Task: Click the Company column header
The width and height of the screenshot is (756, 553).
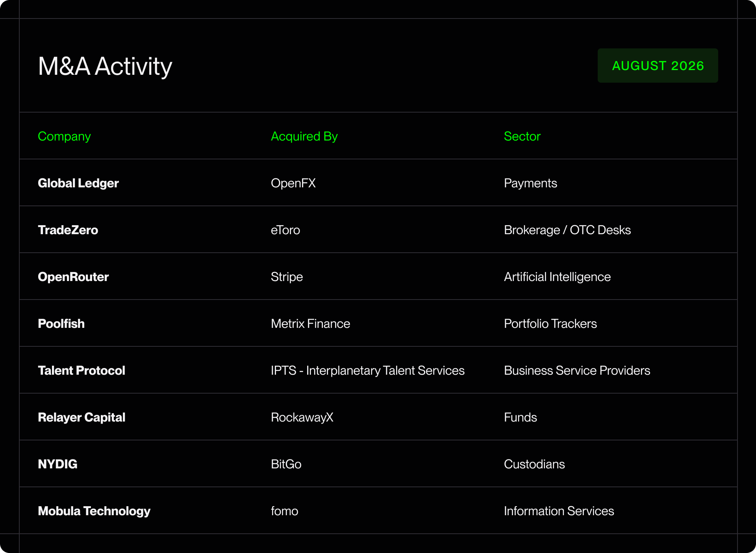Action: coord(64,136)
